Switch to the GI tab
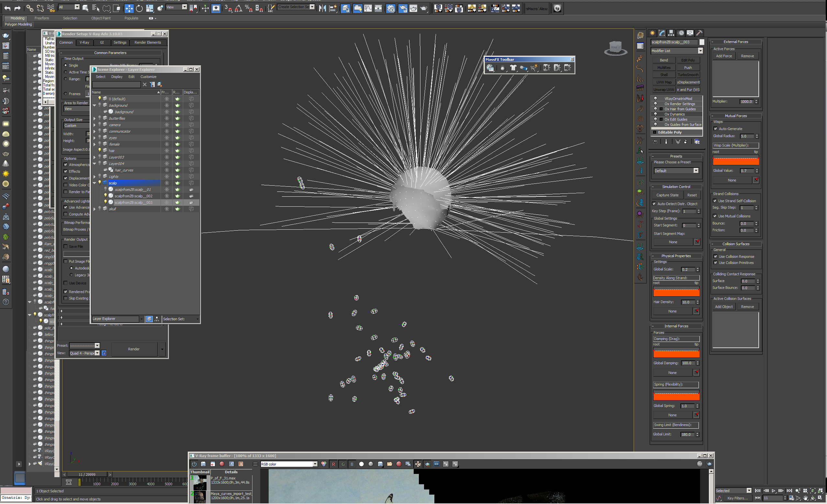The height and width of the screenshot is (504, 827). 102,43
